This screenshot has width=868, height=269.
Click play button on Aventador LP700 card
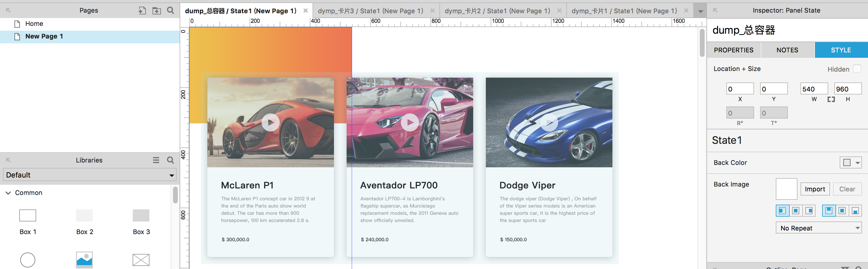[410, 123]
